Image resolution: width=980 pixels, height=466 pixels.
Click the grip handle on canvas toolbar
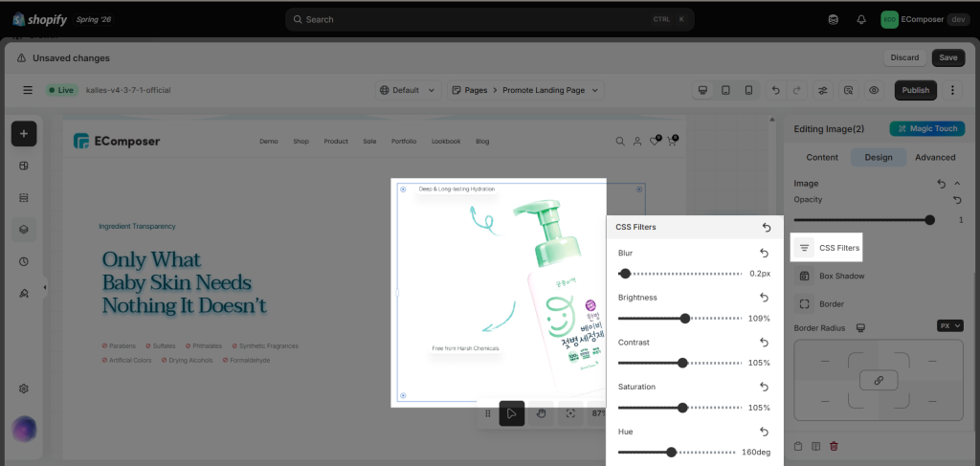coord(488,413)
